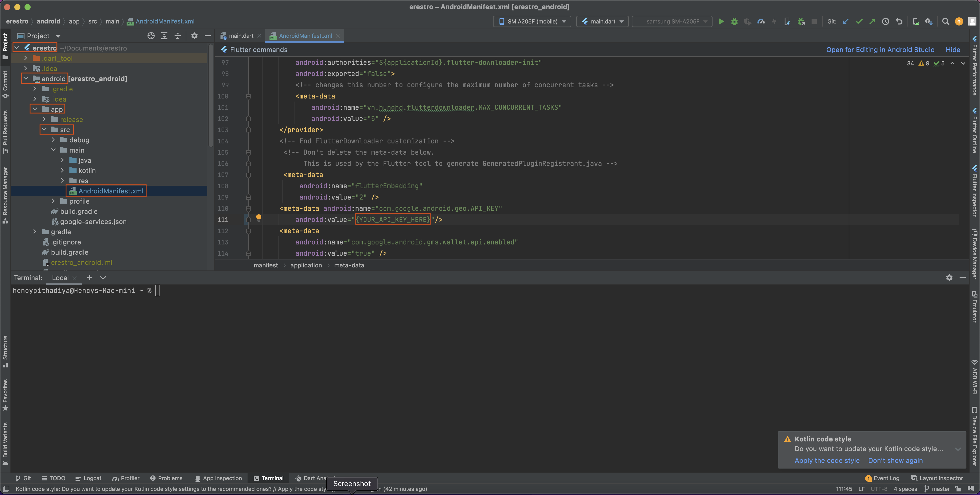The height and width of the screenshot is (495, 980).
Task: Open the terminal sessions chevron dropdown
Action: point(103,278)
